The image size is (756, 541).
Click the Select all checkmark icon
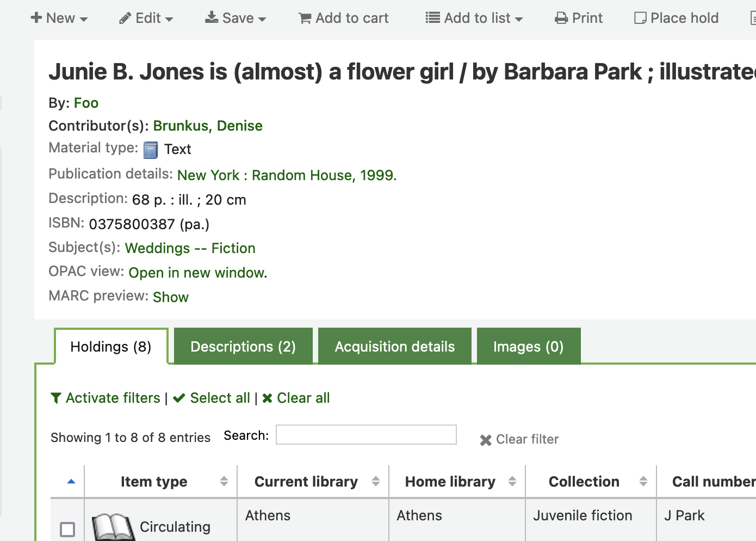coord(179,398)
